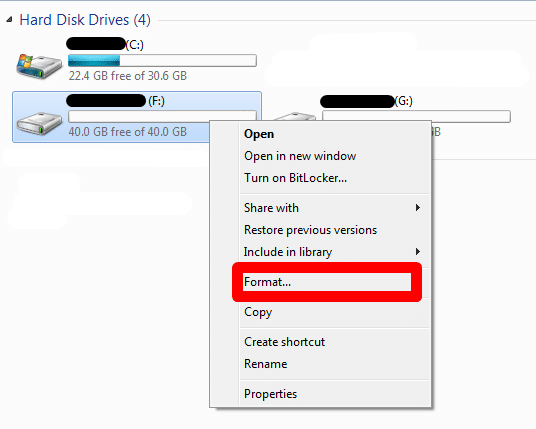This screenshot has height=429, width=536.
Task: Click the G: drive capacity bar
Action: pos(416,116)
